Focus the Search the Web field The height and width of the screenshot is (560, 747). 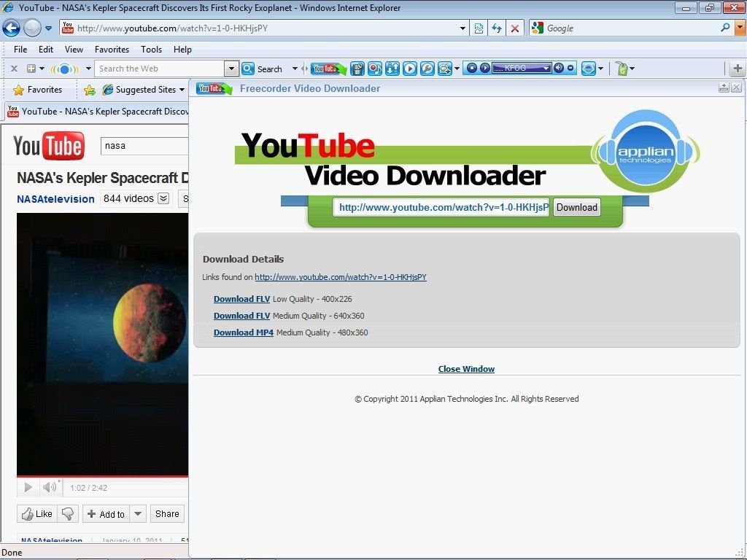[160, 69]
